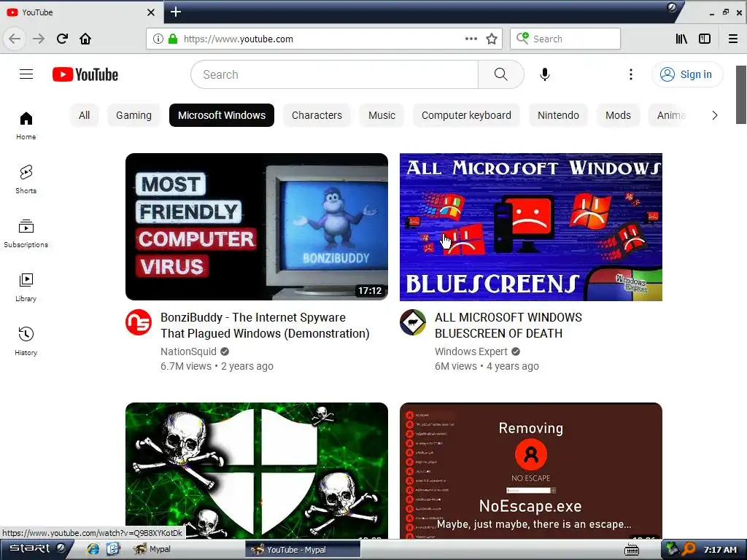747x560 pixels.
Task: Toggle the browser sidebar view
Action: click(x=705, y=39)
